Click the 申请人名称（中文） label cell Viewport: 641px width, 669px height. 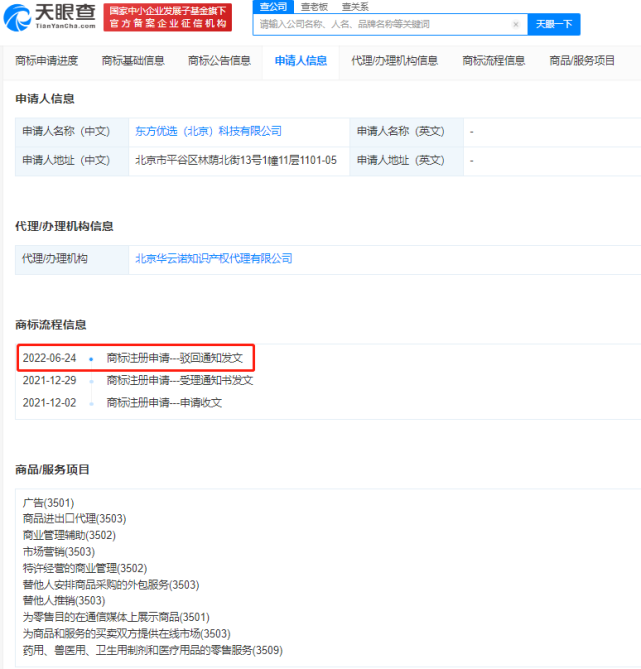(72, 132)
